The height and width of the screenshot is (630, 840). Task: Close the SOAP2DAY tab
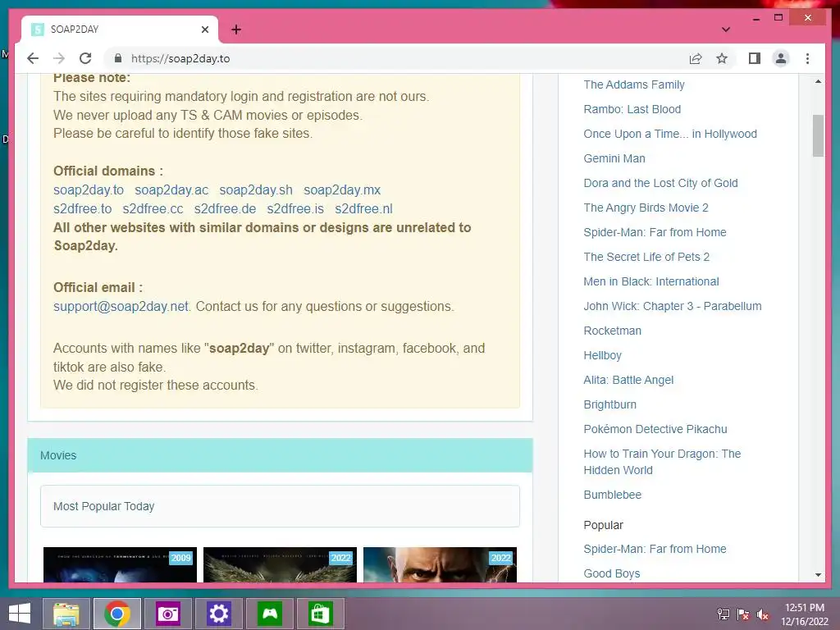(204, 30)
